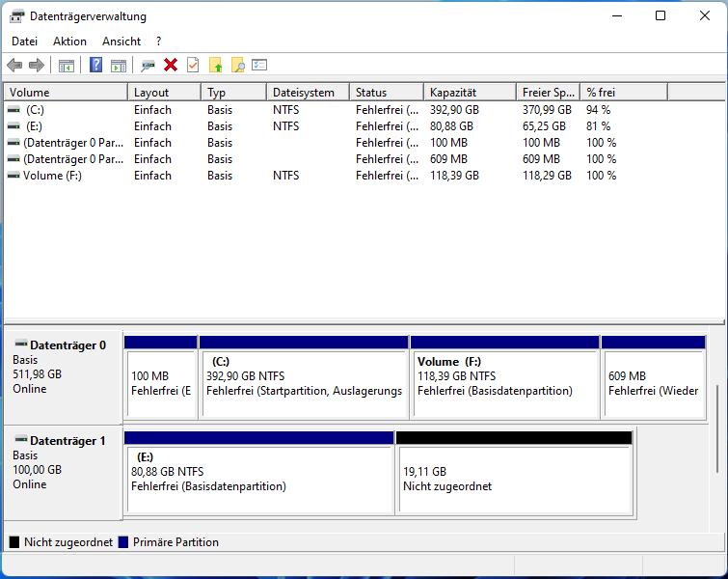The width and height of the screenshot is (728, 579).
Task: Select the (E:) partition on Datenträger 1
Action: point(258,479)
